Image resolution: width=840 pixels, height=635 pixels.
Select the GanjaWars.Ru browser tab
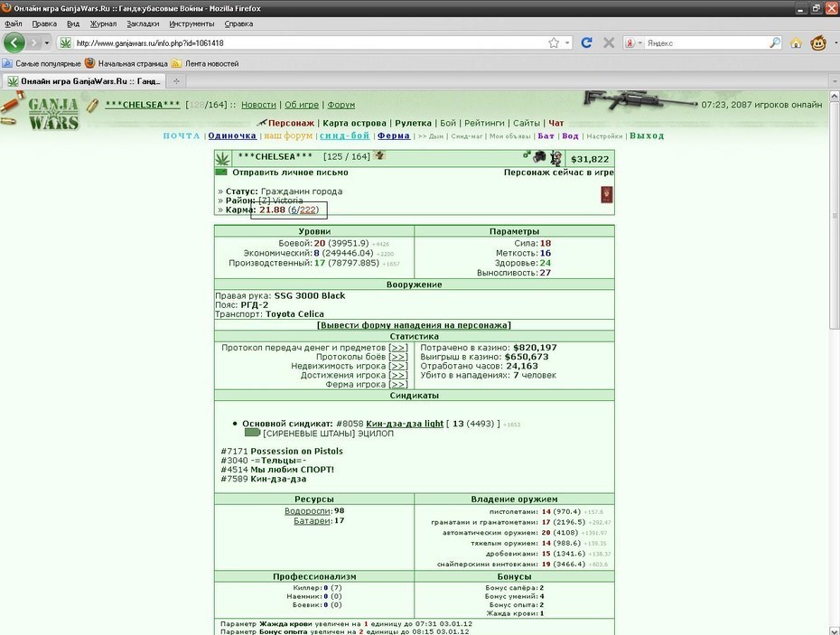pos(84,81)
